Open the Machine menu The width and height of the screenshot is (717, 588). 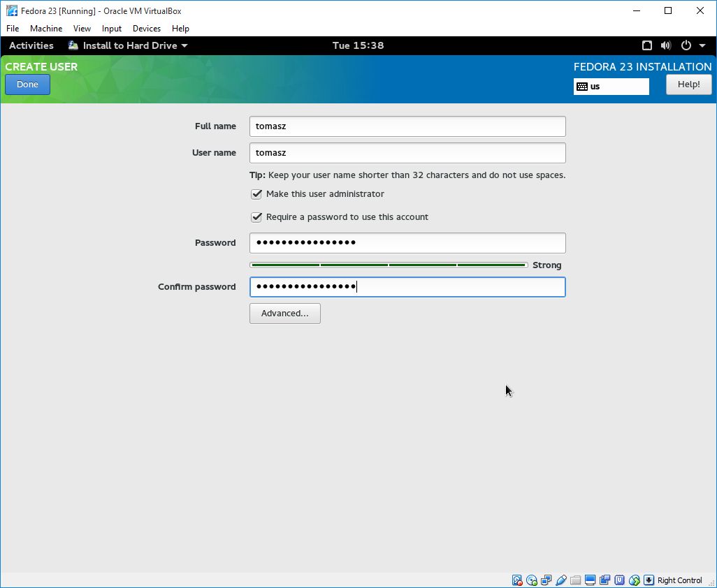(46, 29)
